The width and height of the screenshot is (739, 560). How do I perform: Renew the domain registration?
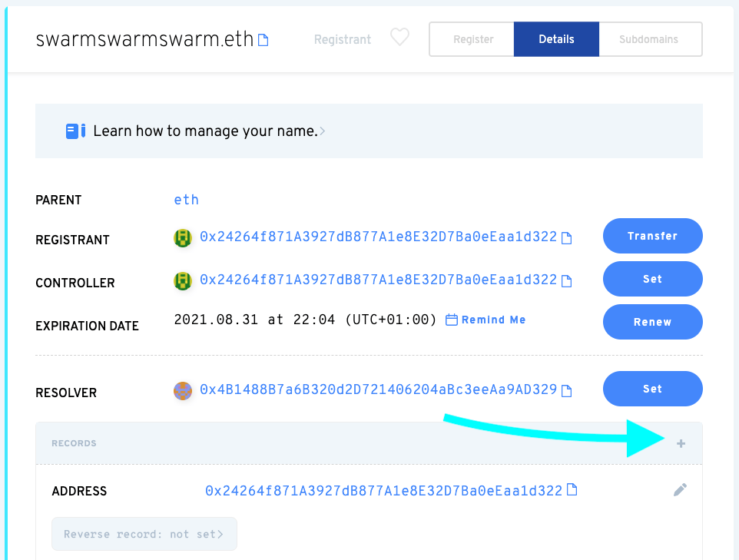(652, 322)
